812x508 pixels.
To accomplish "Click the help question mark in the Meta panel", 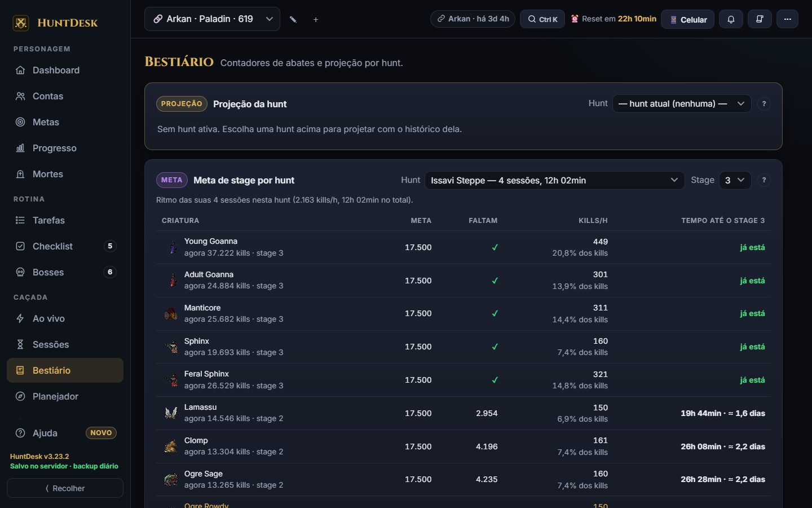I will pyautogui.click(x=764, y=180).
